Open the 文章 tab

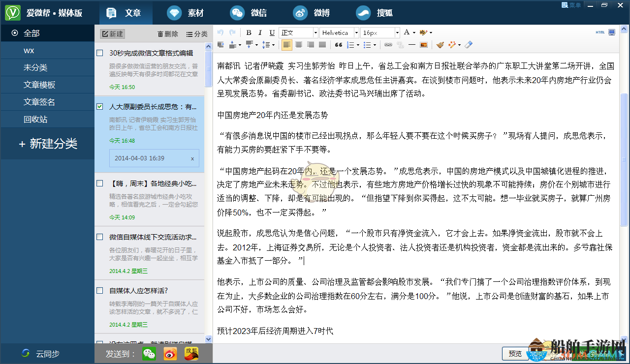[126, 13]
